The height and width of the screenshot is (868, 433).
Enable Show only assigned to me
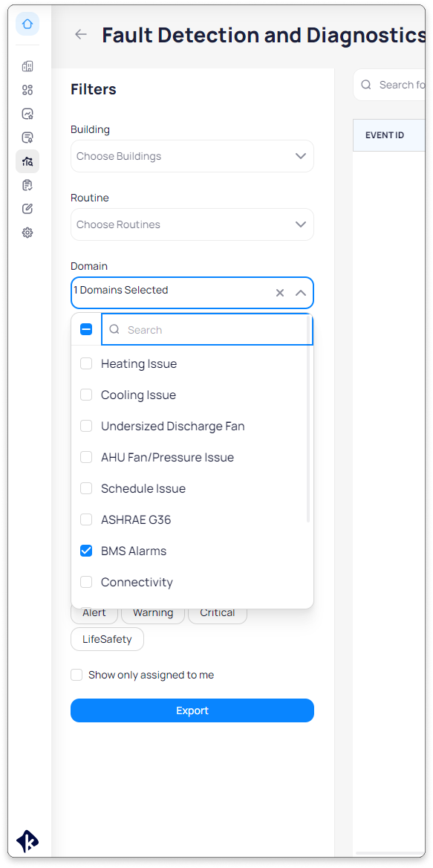(x=76, y=675)
